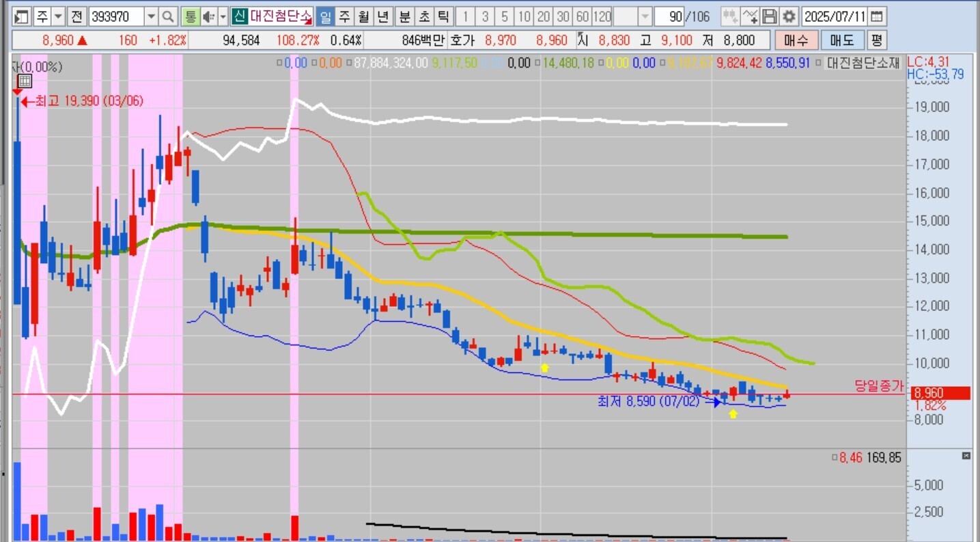Choose the 30 interval preset
This screenshot has height=542, width=980.
(563, 16)
